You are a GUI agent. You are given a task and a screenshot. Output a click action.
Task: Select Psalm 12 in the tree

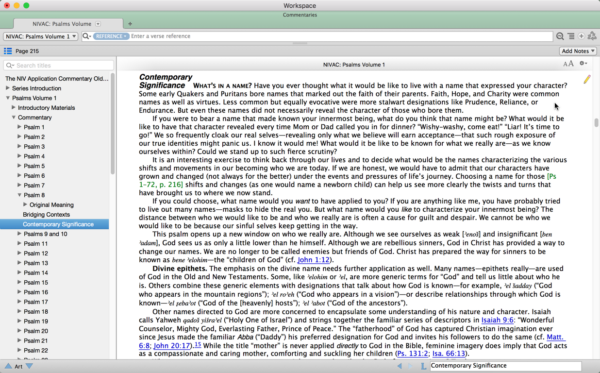36,253
